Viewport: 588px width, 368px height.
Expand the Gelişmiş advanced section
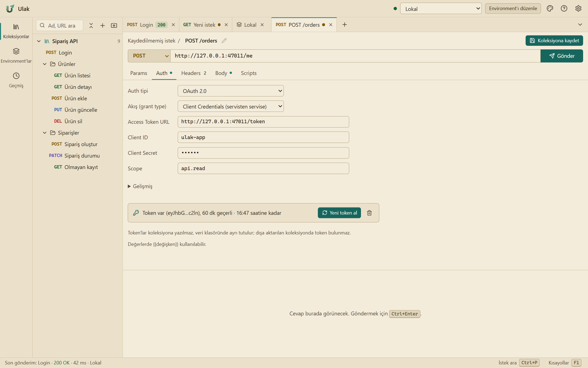140,186
